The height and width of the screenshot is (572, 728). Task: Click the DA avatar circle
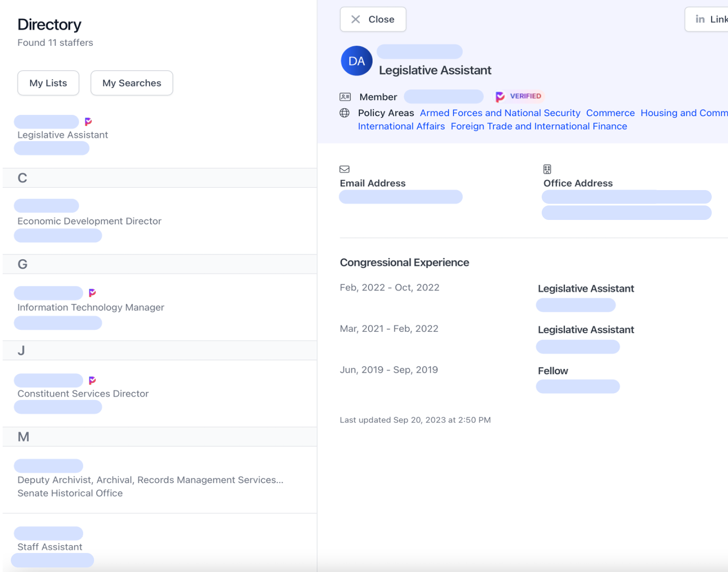(x=356, y=61)
